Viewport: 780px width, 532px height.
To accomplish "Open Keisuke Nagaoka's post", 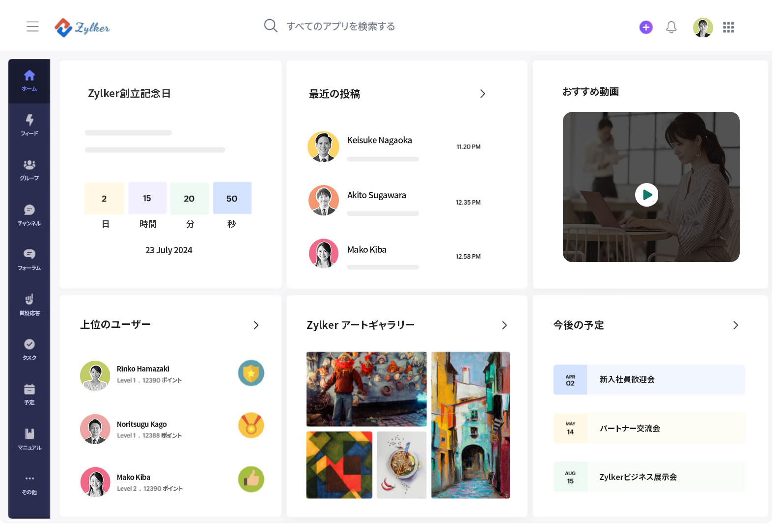I will pyautogui.click(x=394, y=147).
